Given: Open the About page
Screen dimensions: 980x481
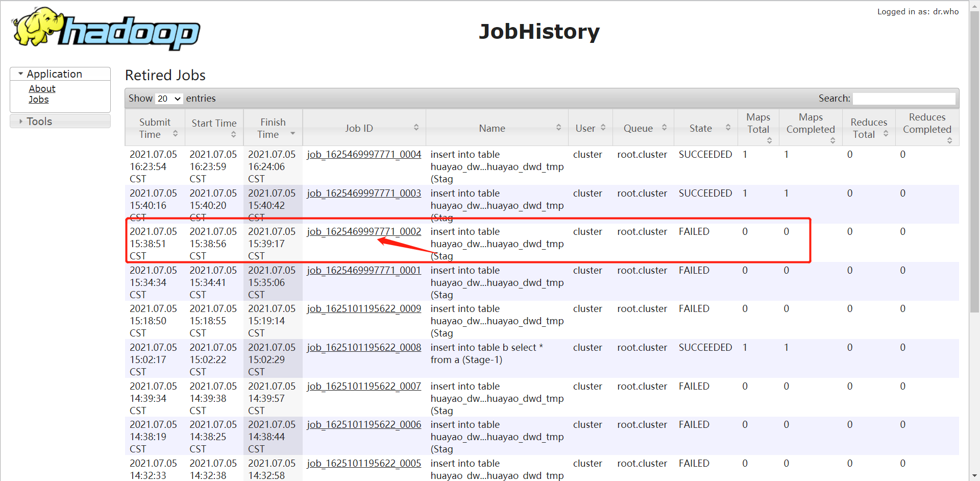Looking at the screenshot, I should (x=42, y=88).
